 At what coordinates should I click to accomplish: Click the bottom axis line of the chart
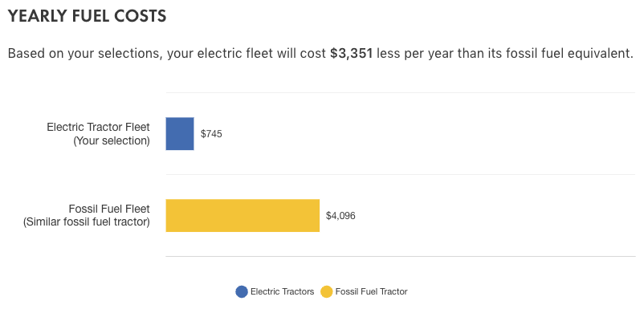pos(401,256)
